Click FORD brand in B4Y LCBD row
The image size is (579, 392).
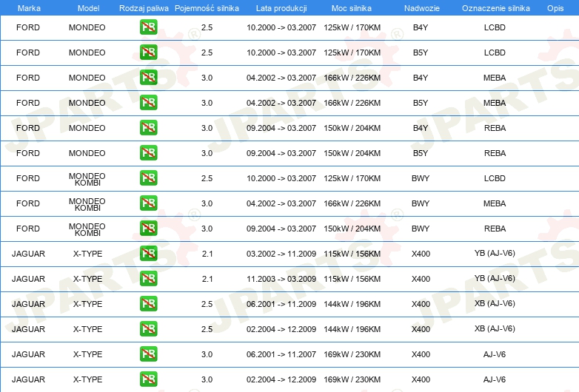[x=28, y=27]
